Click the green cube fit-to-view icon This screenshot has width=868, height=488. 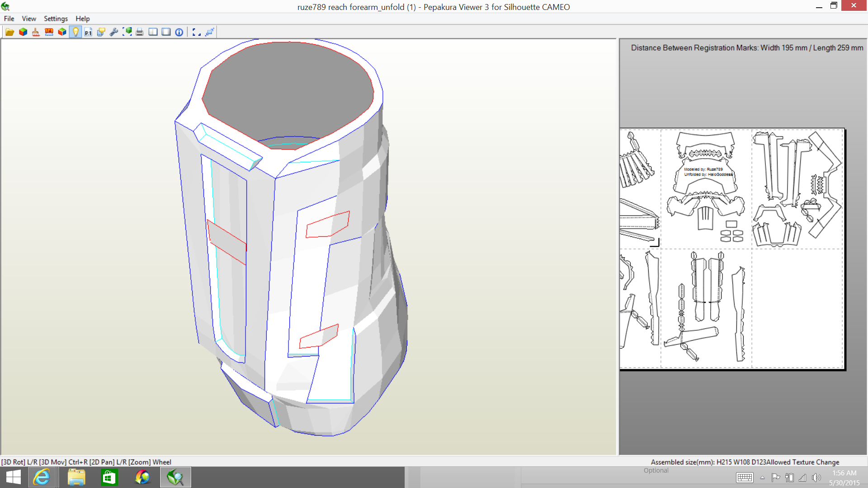pyautogui.click(x=127, y=32)
